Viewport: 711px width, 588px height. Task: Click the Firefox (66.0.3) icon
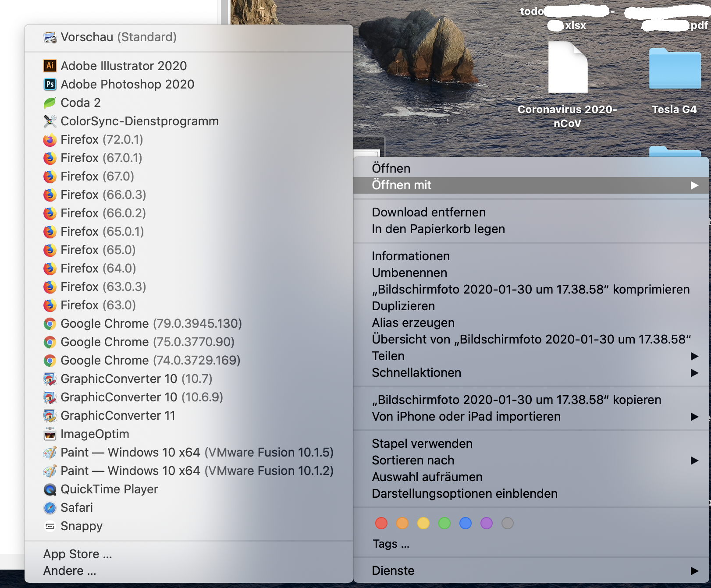(50, 195)
